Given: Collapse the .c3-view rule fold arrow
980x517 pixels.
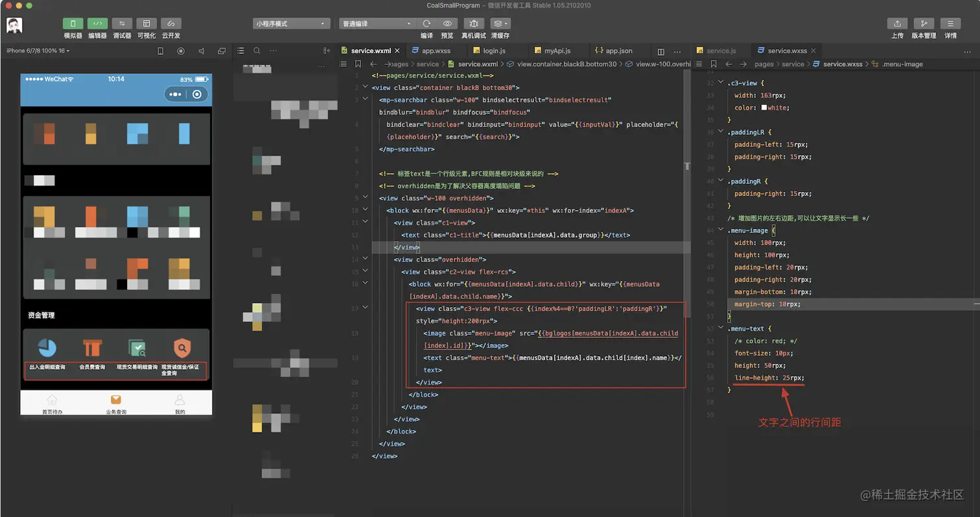Looking at the screenshot, I should click(x=721, y=83).
